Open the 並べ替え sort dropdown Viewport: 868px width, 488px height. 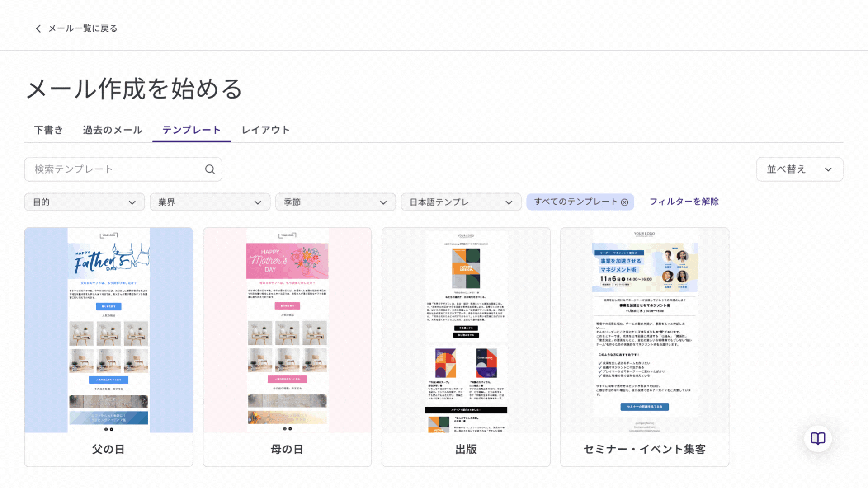799,169
